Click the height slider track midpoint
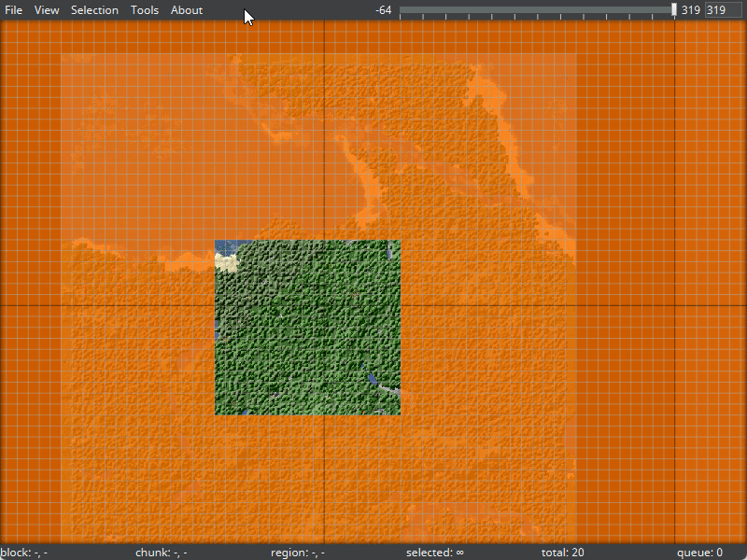The width and height of the screenshot is (747, 560). point(538,9)
